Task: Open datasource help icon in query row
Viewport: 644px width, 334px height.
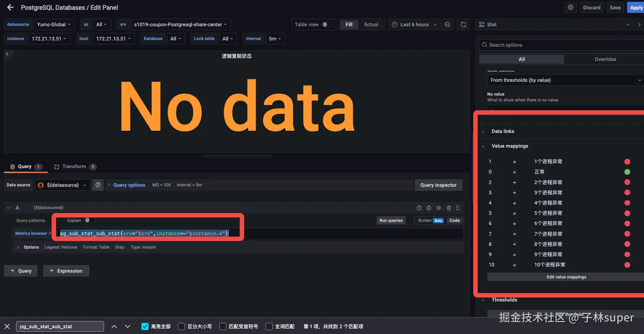Action: (x=98, y=185)
